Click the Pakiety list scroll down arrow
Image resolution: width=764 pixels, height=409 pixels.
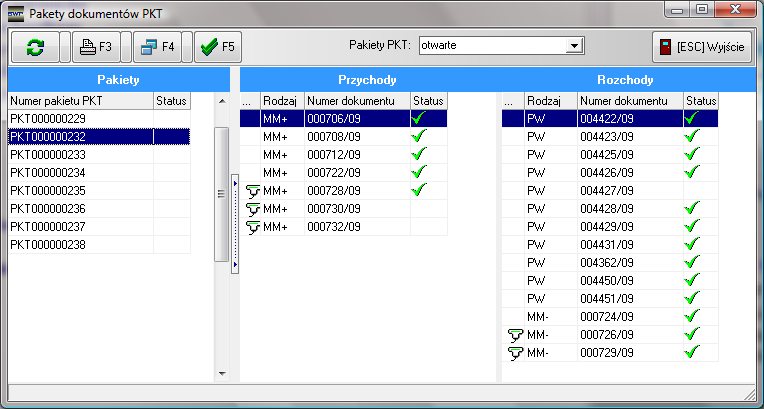point(222,374)
